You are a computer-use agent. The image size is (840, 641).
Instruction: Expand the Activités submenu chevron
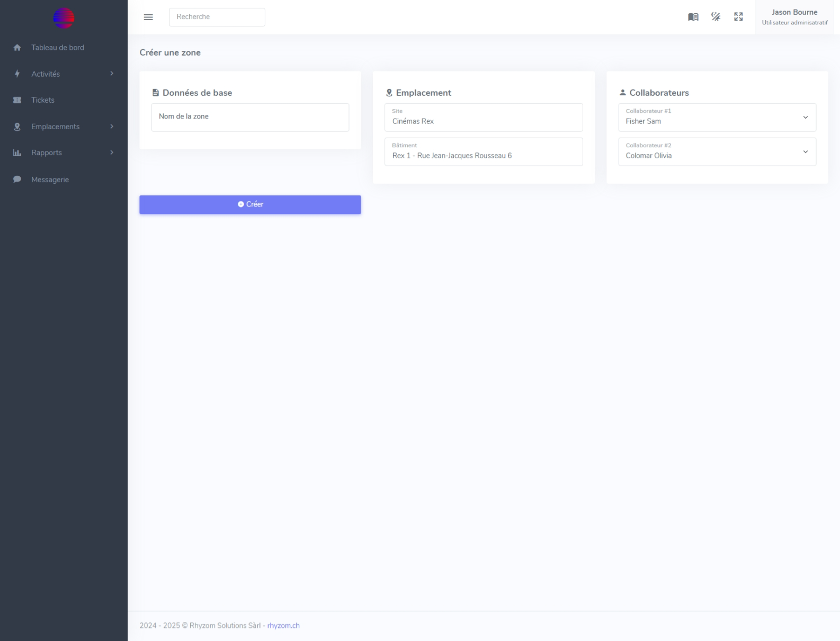(x=112, y=74)
